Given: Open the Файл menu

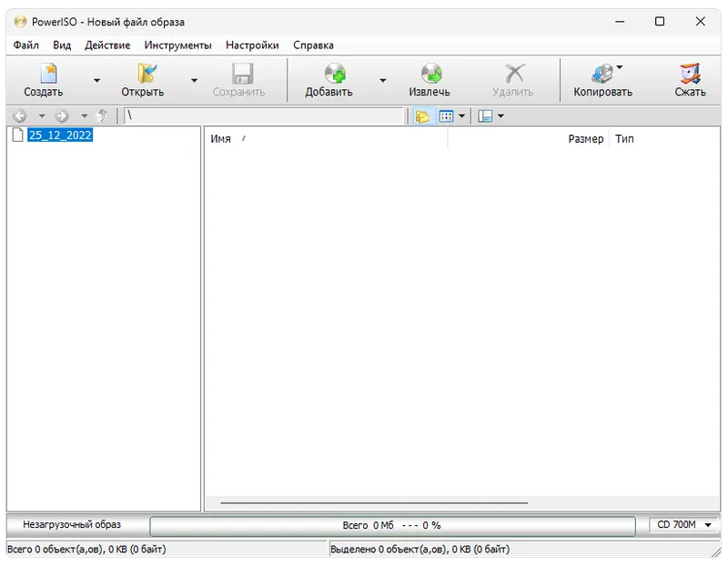Looking at the screenshot, I should coord(26,45).
